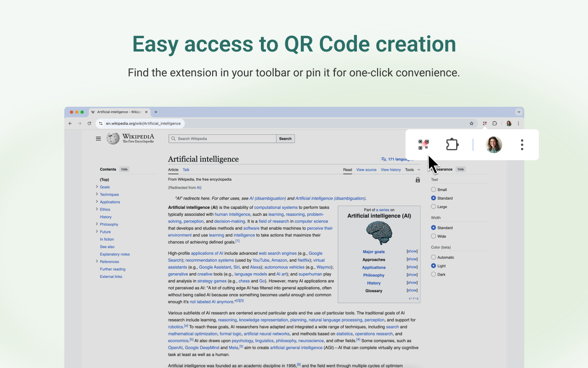Open the View history page
Viewport: 588px width, 368px height.
pos(390,170)
